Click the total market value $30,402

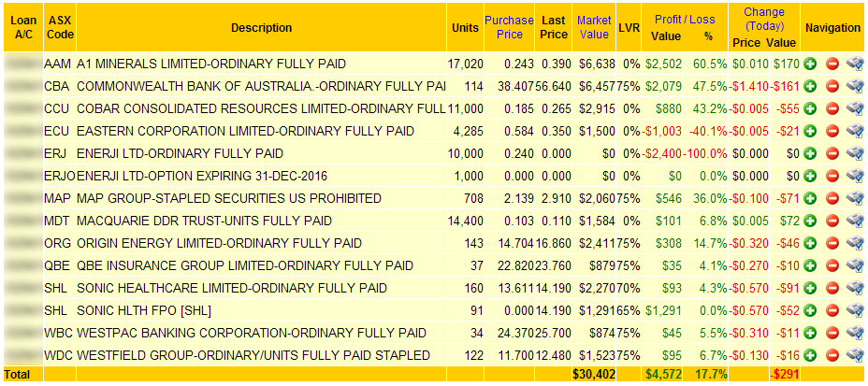[x=594, y=375]
